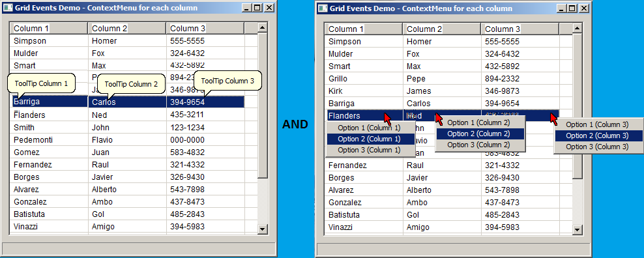Select 'Fox' cell in right window
Screen dimensions: 644x258
(x=441, y=54)
